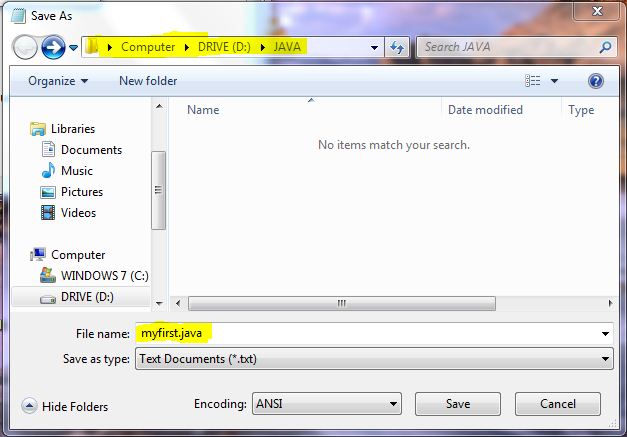Image resolution: width=627 pixels, height=437 pixels.
Task: Click the navigation pane vertical scrollbar thumb
Action: [x=158, y=190]
